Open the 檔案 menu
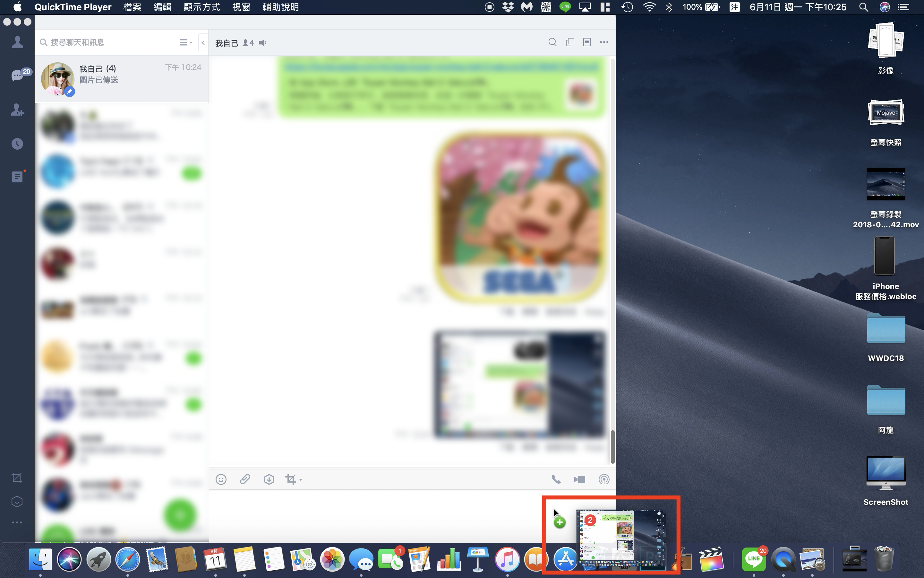 tap(132, 7)
